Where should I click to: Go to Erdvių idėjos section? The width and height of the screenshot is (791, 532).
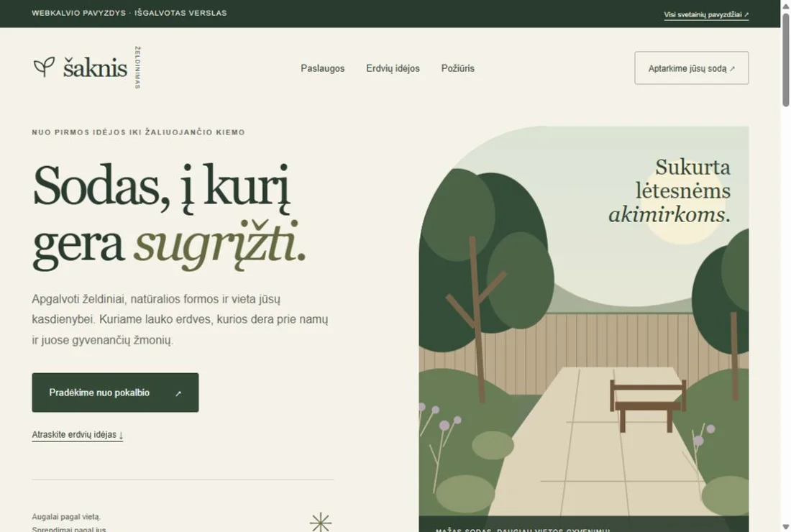393,68
